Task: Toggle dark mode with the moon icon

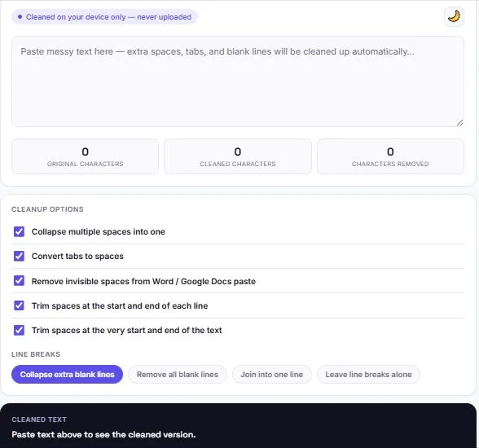Action: (x=454, y=16)
